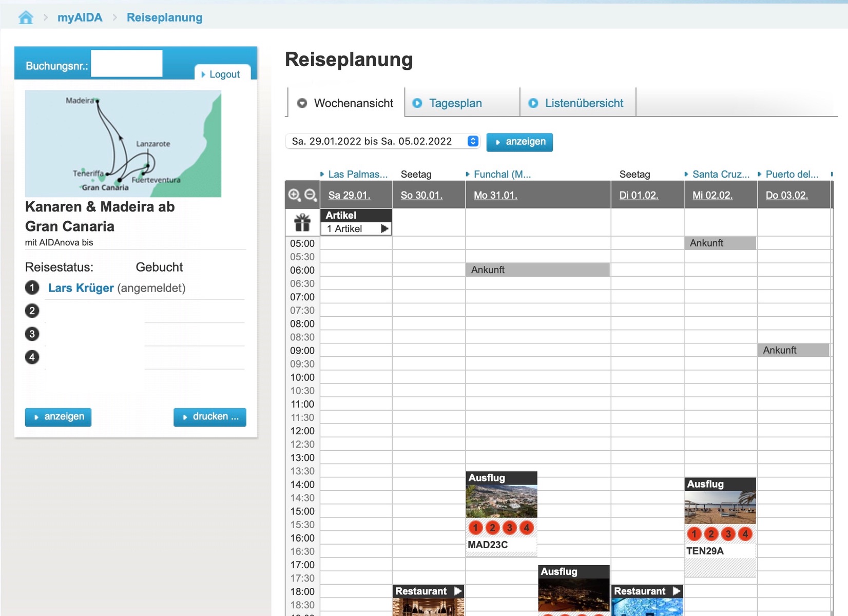
Task: Select the Wochenansicht view radio
Action: 302,103
